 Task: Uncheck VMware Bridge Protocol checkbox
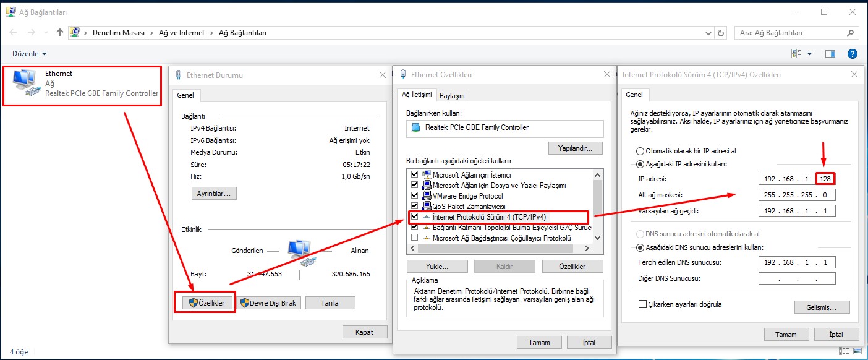coord(415,195)
